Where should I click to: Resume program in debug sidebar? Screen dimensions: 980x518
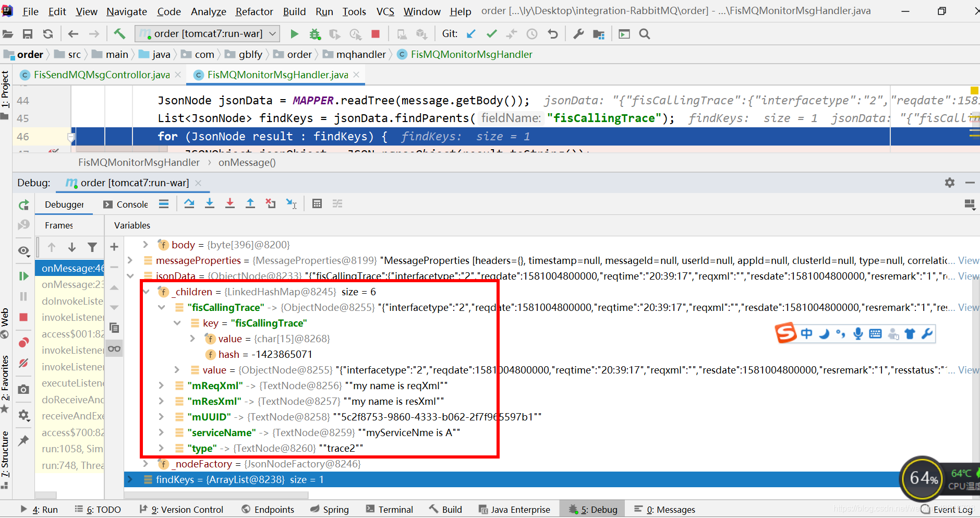pos(23,276)
